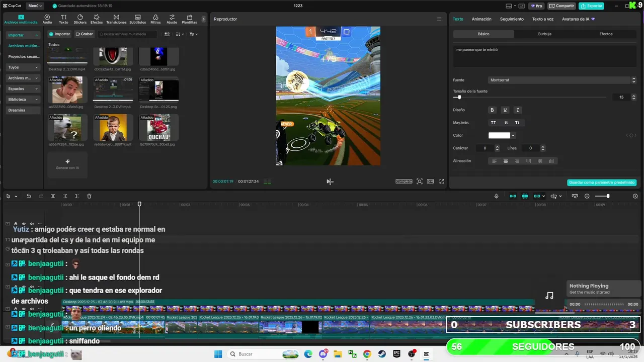Click the white text color swatch
644x362 pixels.
(x=499, y=135)
